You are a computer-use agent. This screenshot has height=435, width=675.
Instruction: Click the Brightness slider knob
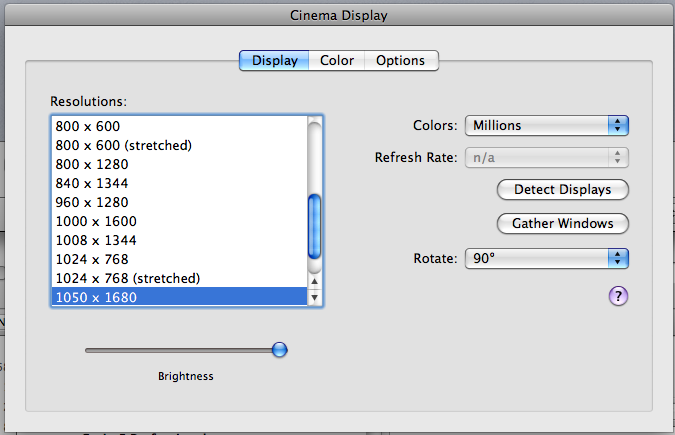279,350
